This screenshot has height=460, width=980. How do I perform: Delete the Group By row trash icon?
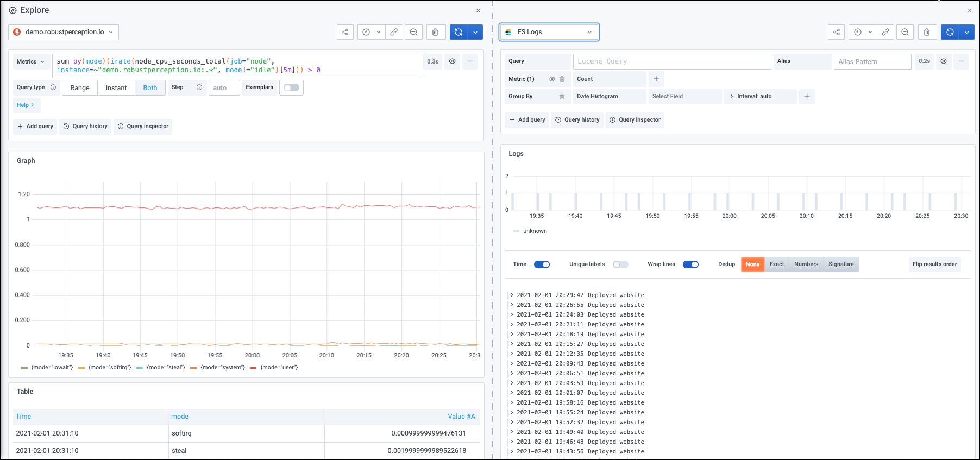pyautogui.click(x=562, y=97)
